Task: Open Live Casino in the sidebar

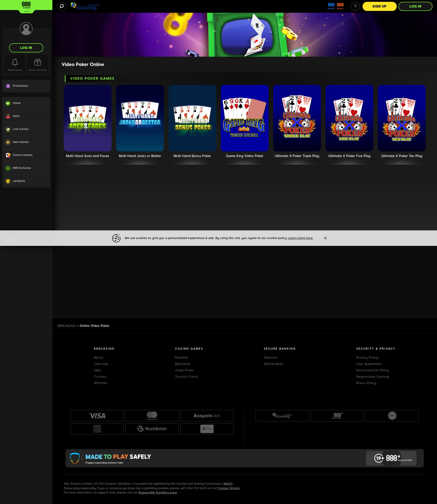Action: (26, 129)
